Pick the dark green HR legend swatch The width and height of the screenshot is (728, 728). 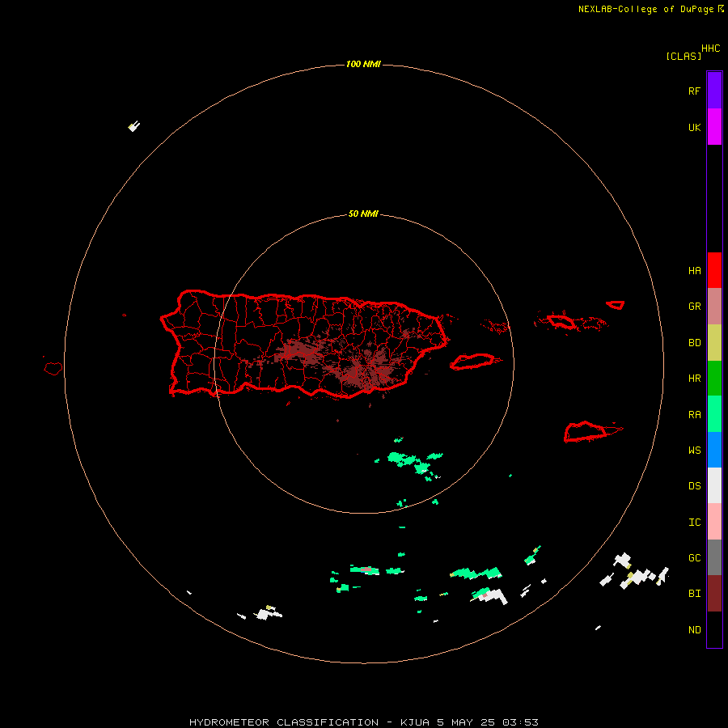click(x=714, y=378)
